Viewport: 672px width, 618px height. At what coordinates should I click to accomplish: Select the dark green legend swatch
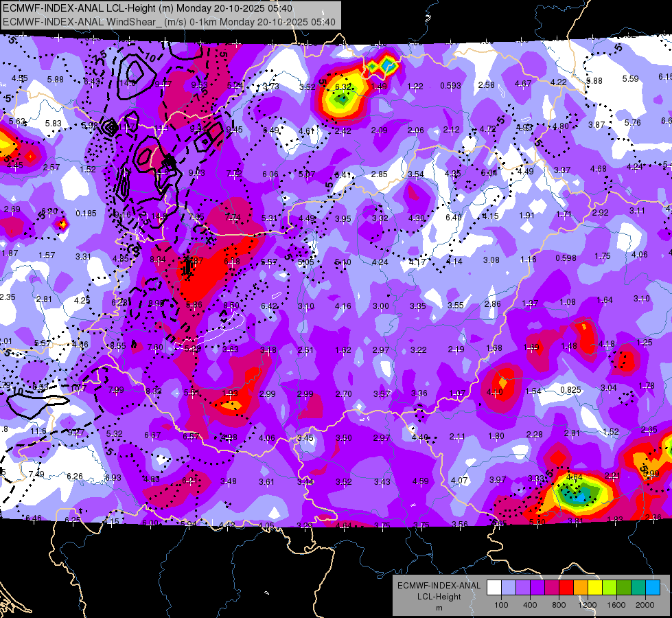624,588
